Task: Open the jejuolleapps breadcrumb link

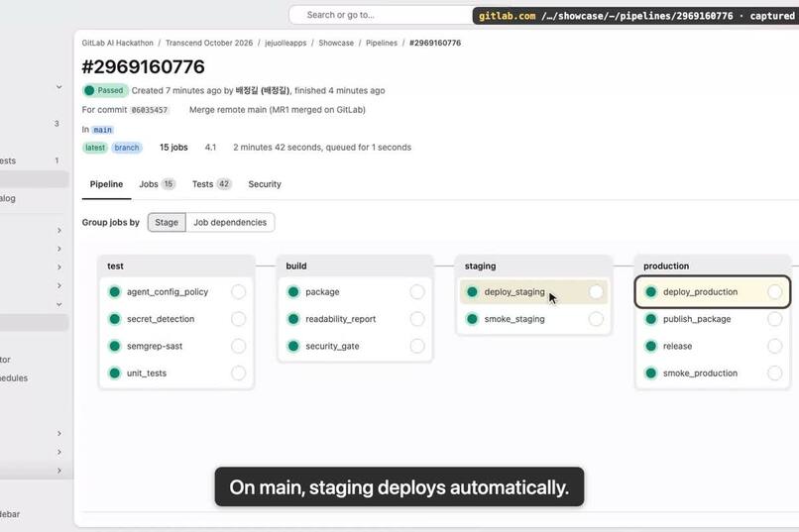Action: click(x=285, y=43)
